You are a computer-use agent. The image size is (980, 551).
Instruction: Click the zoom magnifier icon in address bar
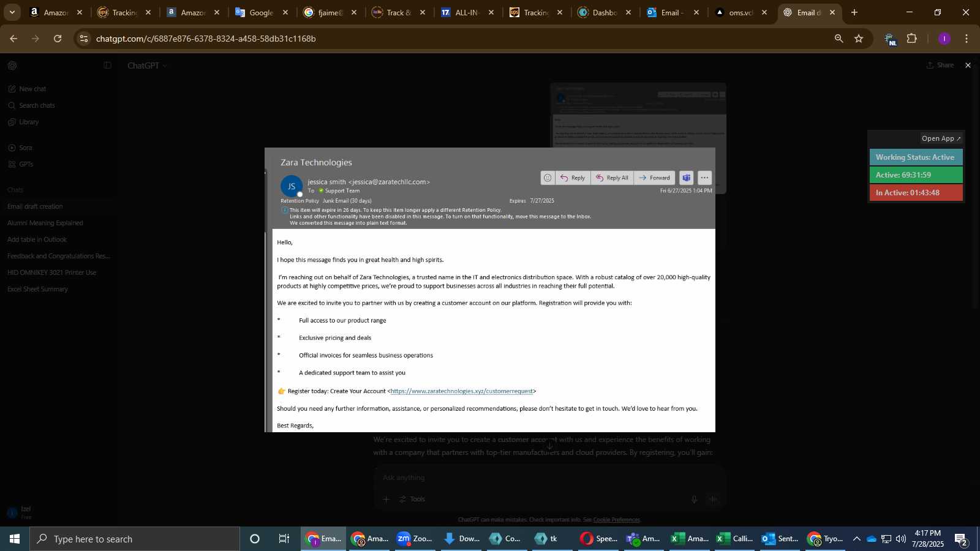(839, 39)
